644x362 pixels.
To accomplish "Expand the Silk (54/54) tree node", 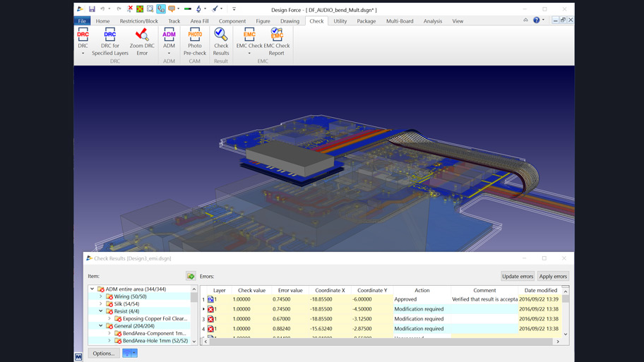I will (x=101, y=304).
